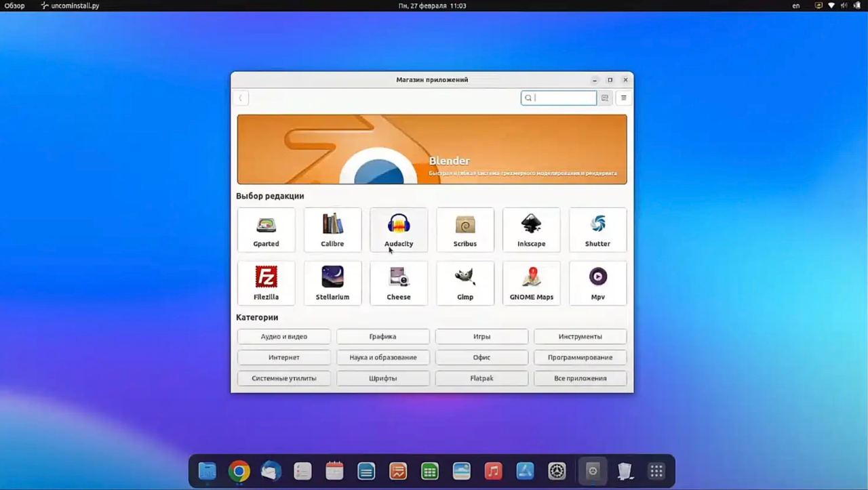Click the back arrow in the store header
Screen dimensions: 868x490
point(241,98)
